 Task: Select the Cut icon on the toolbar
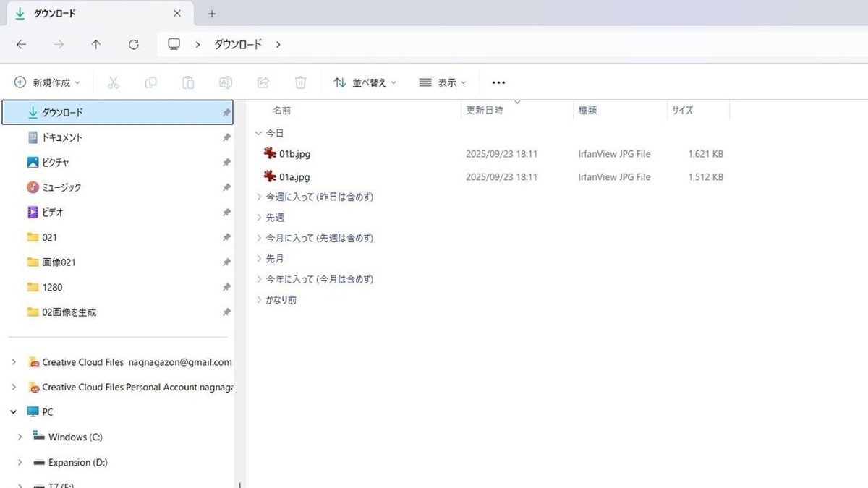[x=113, y=82]
